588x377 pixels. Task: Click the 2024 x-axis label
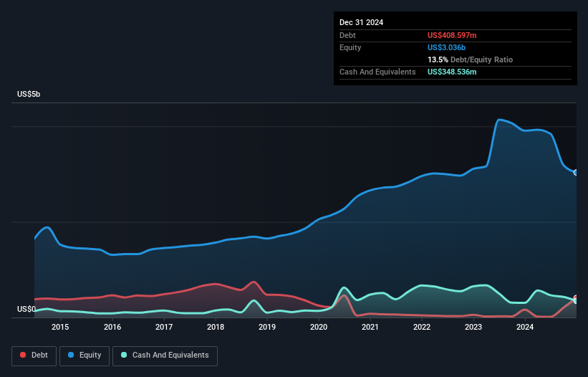coord(525,327)
